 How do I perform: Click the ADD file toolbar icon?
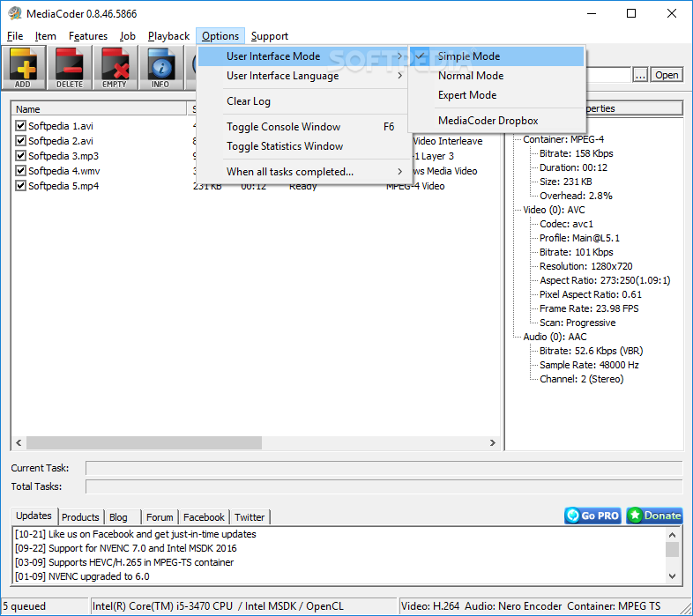click(x=24, y=68)
